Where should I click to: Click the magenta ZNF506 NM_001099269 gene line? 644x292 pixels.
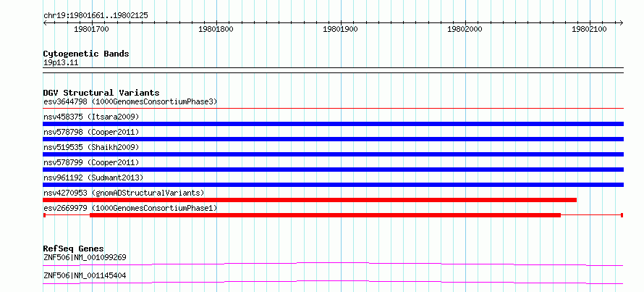click(x=333, y=264)
